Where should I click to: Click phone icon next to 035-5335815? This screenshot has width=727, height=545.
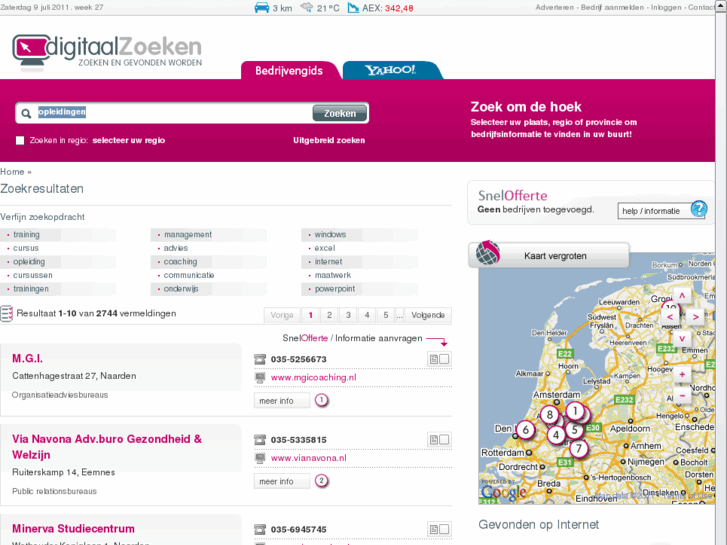click(x=260, y=439)
